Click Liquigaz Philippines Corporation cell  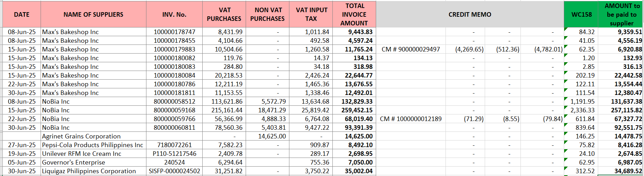coord(93,171)
